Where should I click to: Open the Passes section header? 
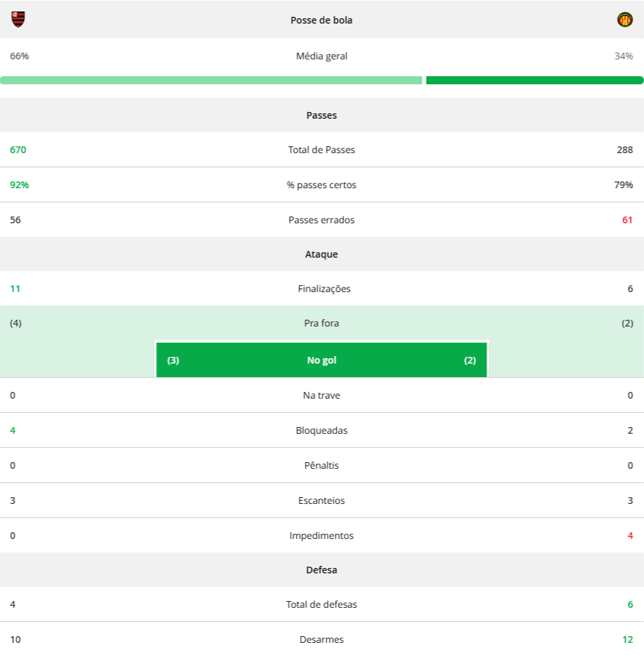tap(322, 115)
